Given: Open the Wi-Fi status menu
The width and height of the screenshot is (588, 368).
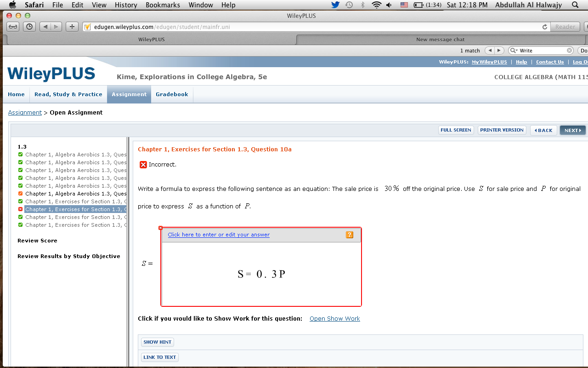Looking at the screenshot, I should tap(377, 5).
